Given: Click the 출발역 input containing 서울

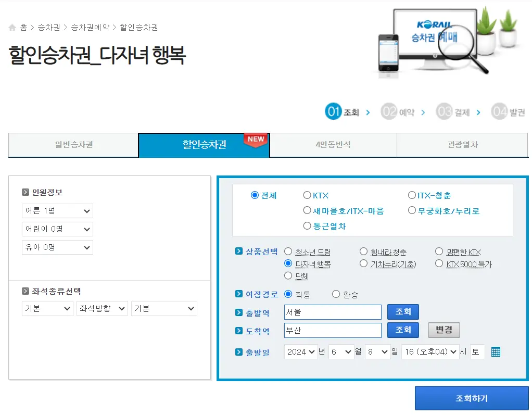Looking at the screenshot, I should click(333, 312).
